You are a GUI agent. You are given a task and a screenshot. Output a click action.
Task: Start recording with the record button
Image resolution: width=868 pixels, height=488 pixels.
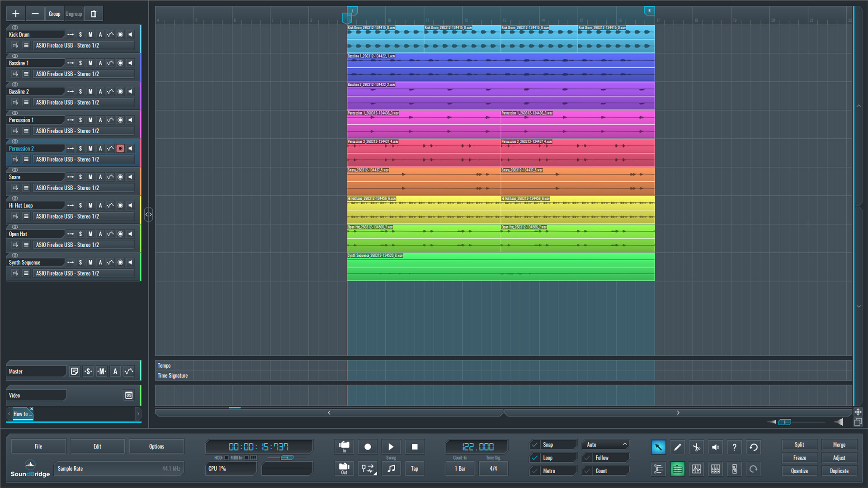[x=368, y=446]
